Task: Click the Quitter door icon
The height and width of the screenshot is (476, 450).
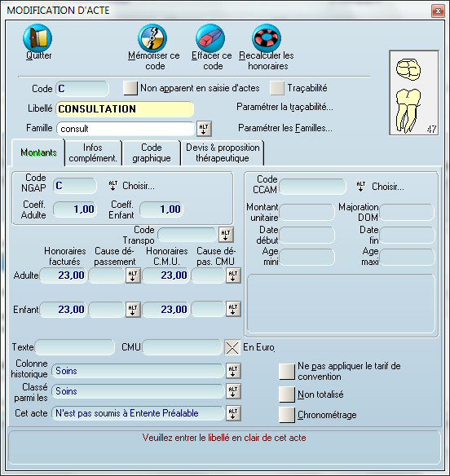Action: 37,38
